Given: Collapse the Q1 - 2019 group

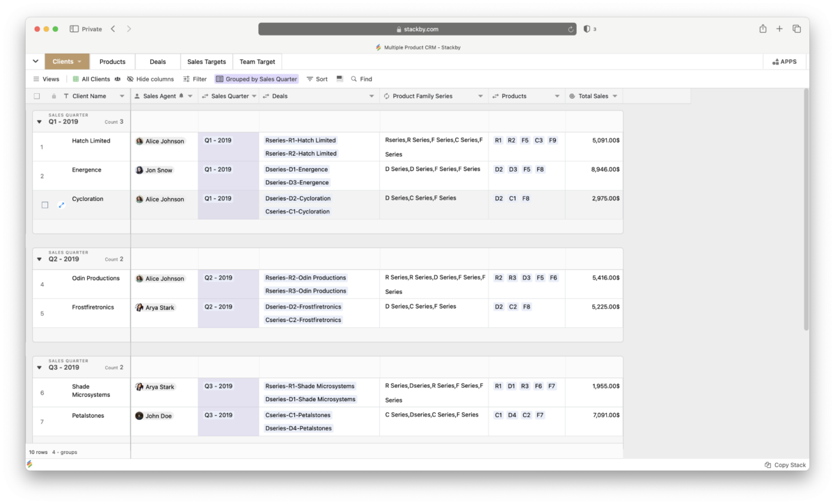Looking at the screenshot, I should (x=39, y=122).
